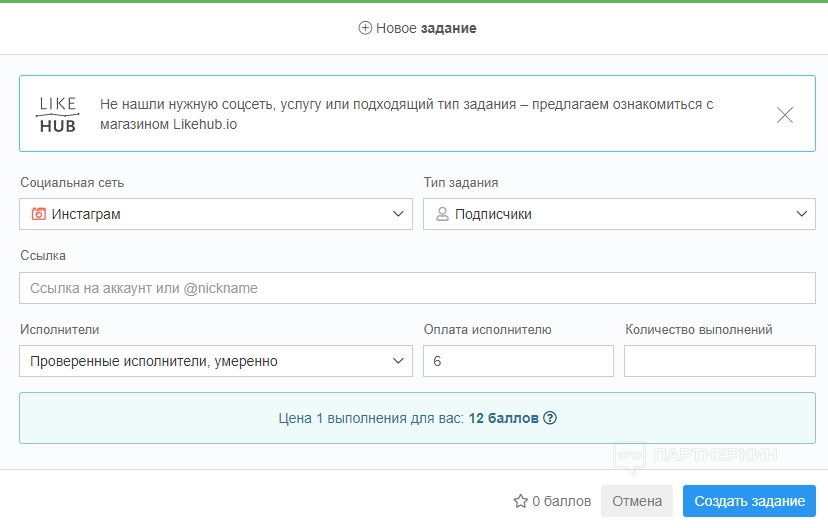
Task: Click the person icon in Тип задания field
Action: pyautogui.click(x=442, y=214)
